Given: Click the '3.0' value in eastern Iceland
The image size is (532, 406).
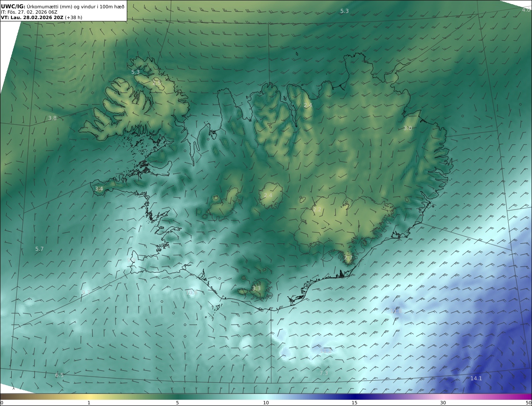Looking at the screenshot, I should pos(407,128).
